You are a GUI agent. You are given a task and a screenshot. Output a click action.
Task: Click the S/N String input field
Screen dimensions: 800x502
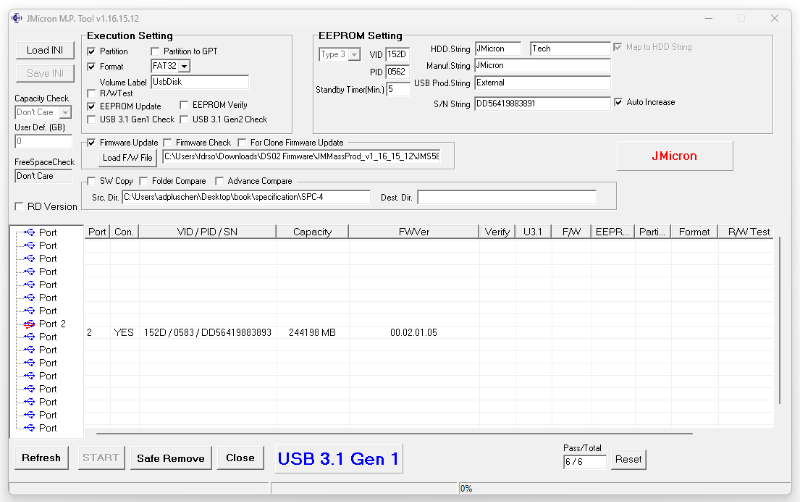(541, 103)
